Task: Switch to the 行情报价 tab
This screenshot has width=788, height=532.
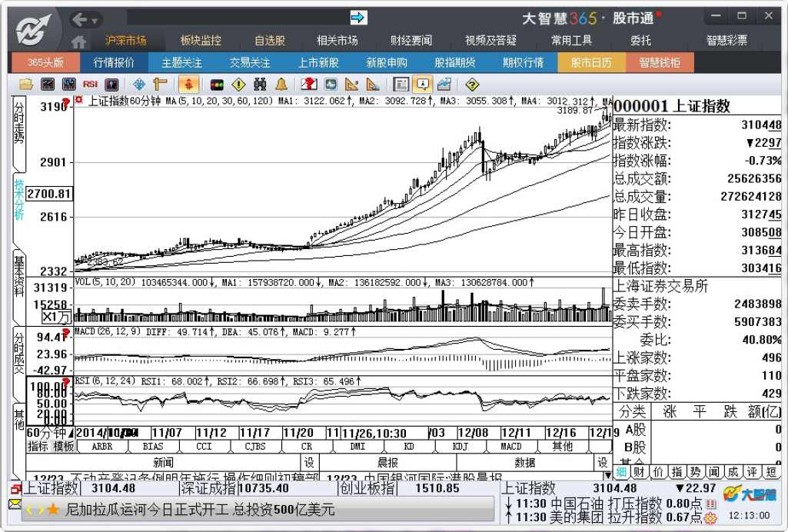Action: (x=114, y=63)
